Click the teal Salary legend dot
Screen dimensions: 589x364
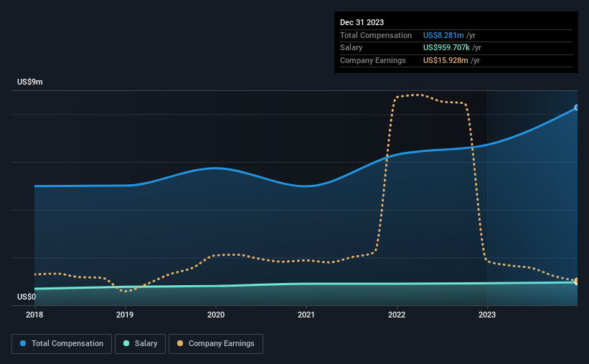126,343
